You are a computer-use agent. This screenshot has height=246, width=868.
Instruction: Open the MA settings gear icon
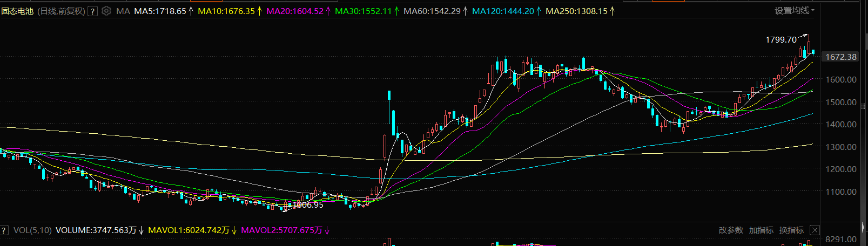pyautogui.click(x=106, y=11)
